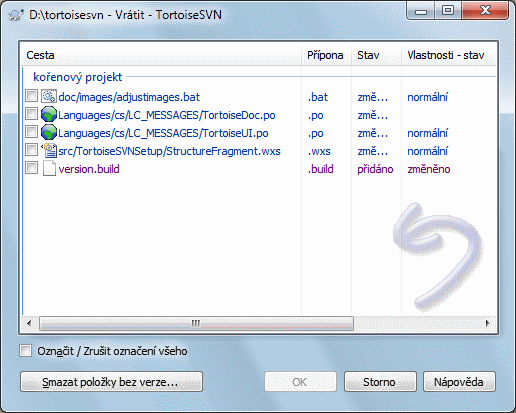This screenshot has height=413, width=516.
Task: Check the box for TortoiseDoc.po
Action: [x=31, y=114]
